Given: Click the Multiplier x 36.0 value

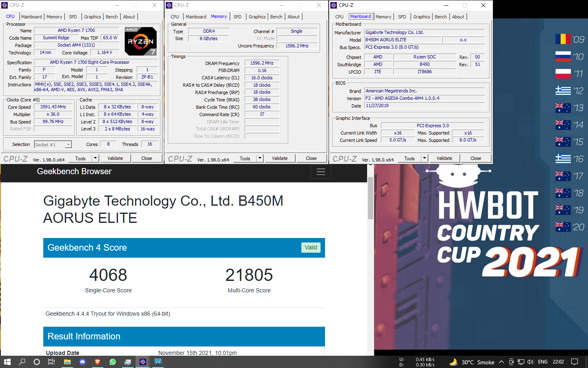Looking at the screenshot, I should [x=53, y=114].
